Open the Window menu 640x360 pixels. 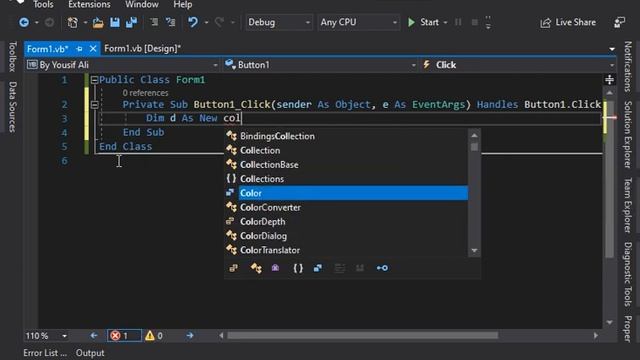(x=142, y=4)
